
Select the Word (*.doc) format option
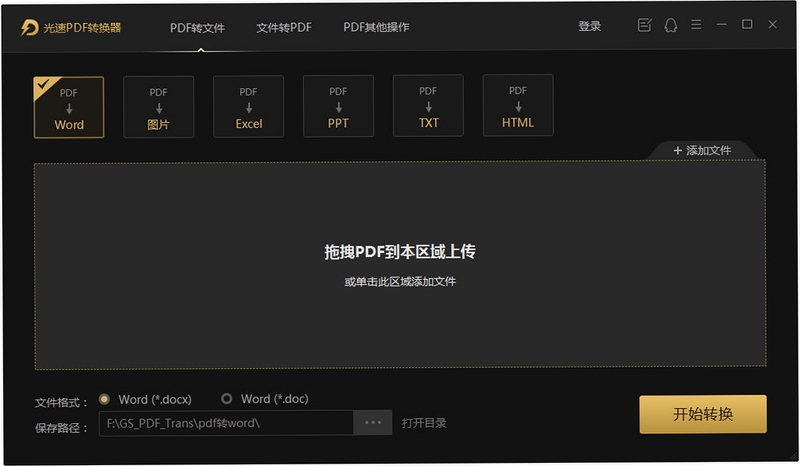(265, 399)
